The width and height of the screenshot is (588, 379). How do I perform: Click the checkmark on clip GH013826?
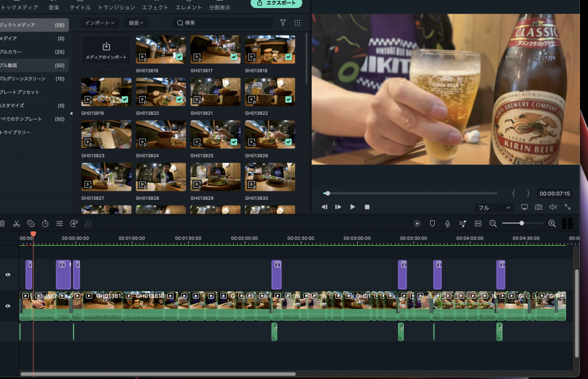click(x=288, y=142)
